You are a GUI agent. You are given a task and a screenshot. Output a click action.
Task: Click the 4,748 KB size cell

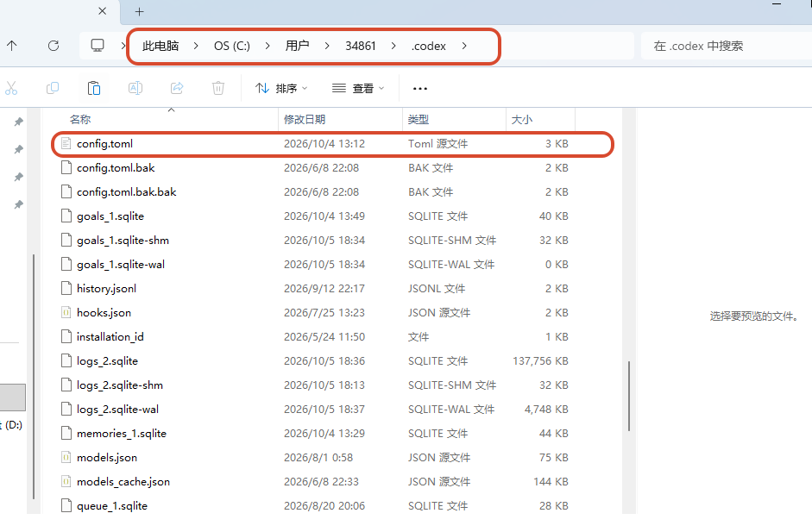pos(546,410)
